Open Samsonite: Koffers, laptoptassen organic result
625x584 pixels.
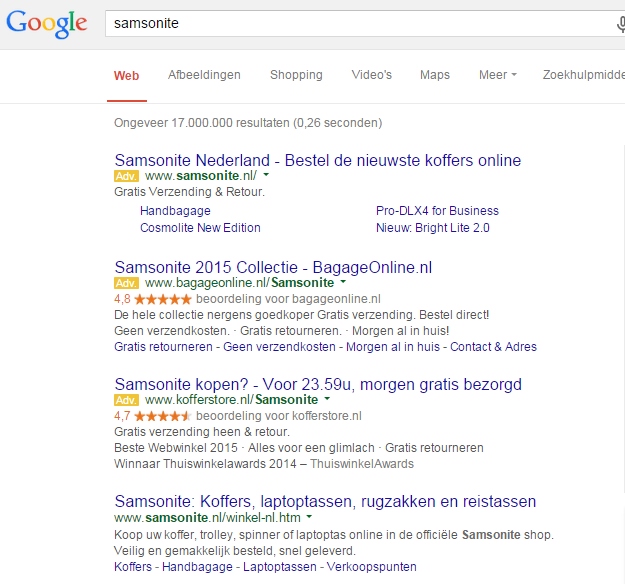click(325, 501)
